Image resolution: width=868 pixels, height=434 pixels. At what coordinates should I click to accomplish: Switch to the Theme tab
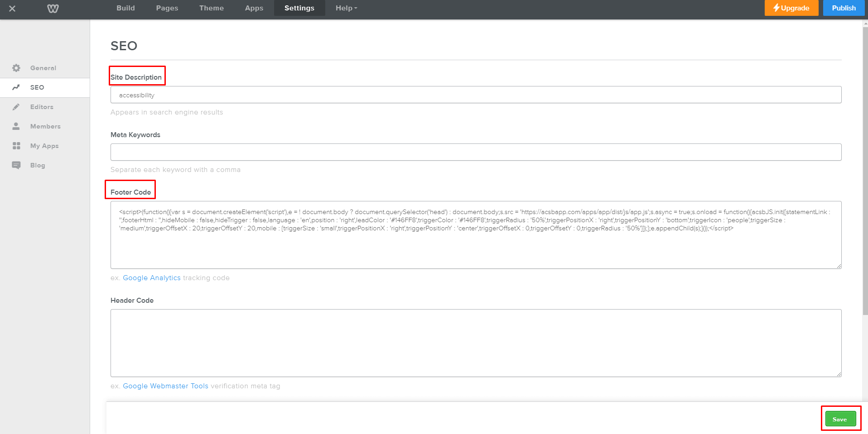tap(211, 8)
